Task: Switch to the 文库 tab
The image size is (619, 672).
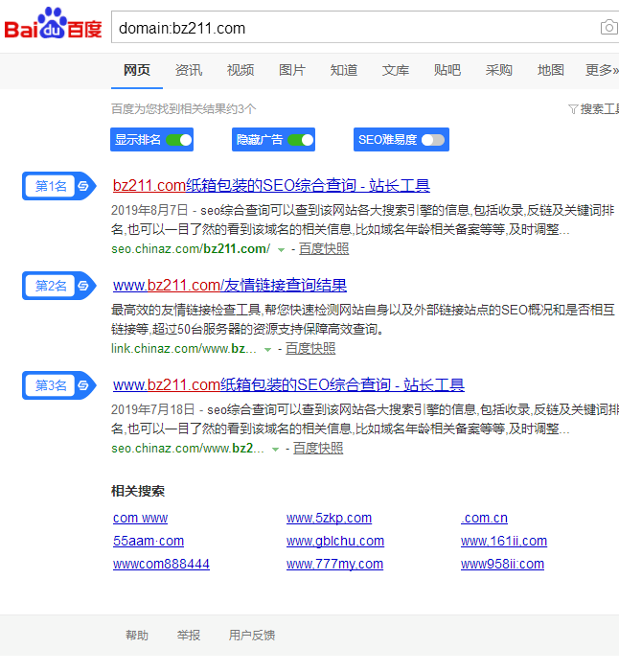Action: pyautogui.click(x=396, y=70)
